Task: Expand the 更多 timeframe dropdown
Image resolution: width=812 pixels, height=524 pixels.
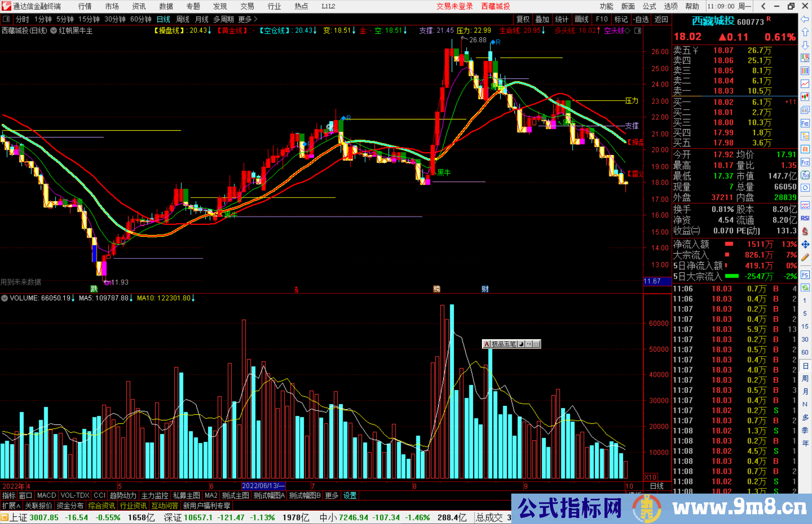Action: tap(248, 19)
